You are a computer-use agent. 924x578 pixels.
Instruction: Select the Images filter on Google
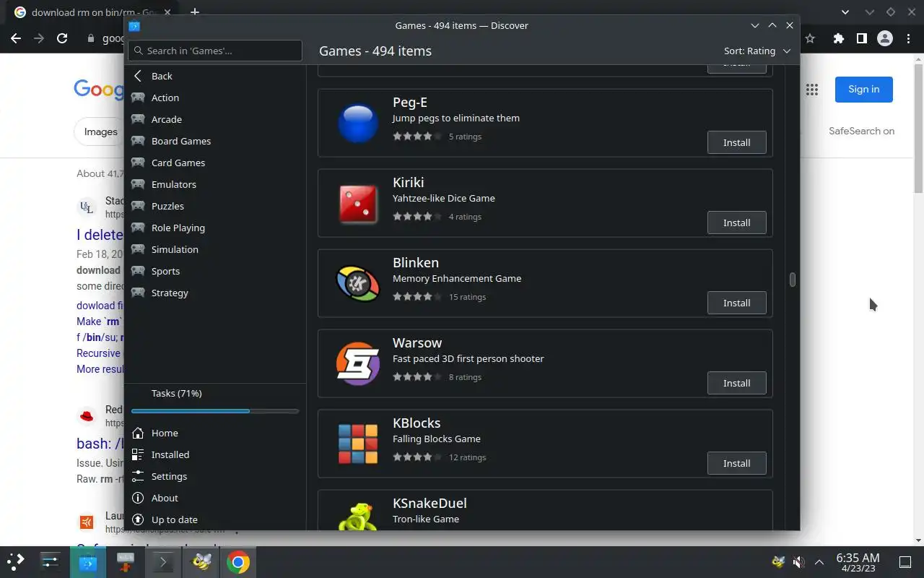coord(100,131)
